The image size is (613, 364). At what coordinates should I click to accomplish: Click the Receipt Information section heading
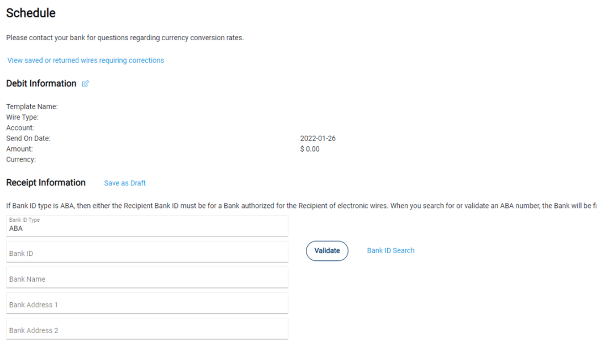click(x=46, y=183)
